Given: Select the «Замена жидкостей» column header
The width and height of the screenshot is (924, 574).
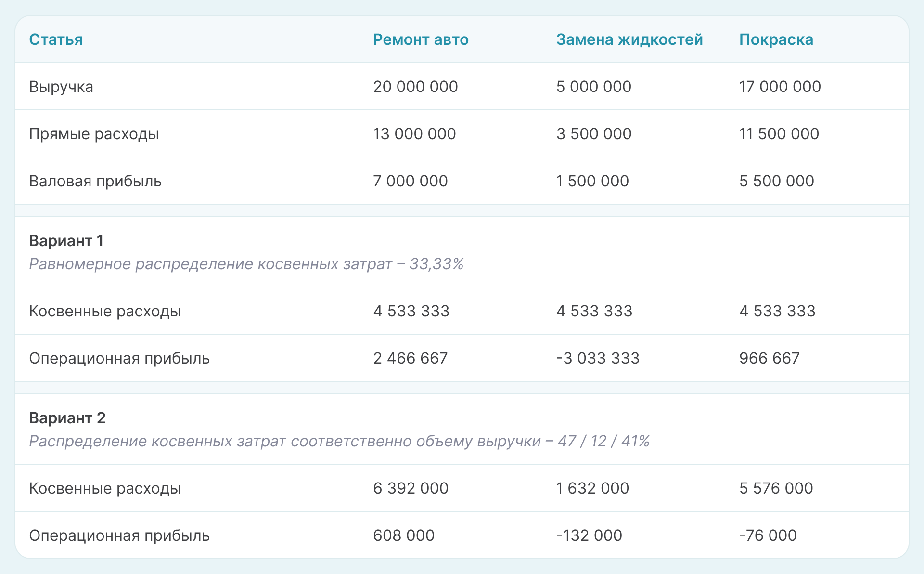Looking at the screenshot, I should tap(629, 39).
